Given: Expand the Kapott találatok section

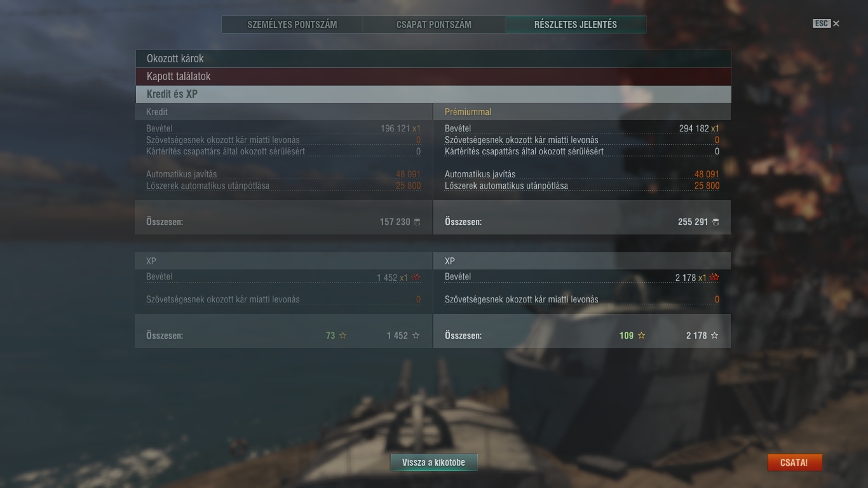Looking at the screenshot, I should point(433,76).
